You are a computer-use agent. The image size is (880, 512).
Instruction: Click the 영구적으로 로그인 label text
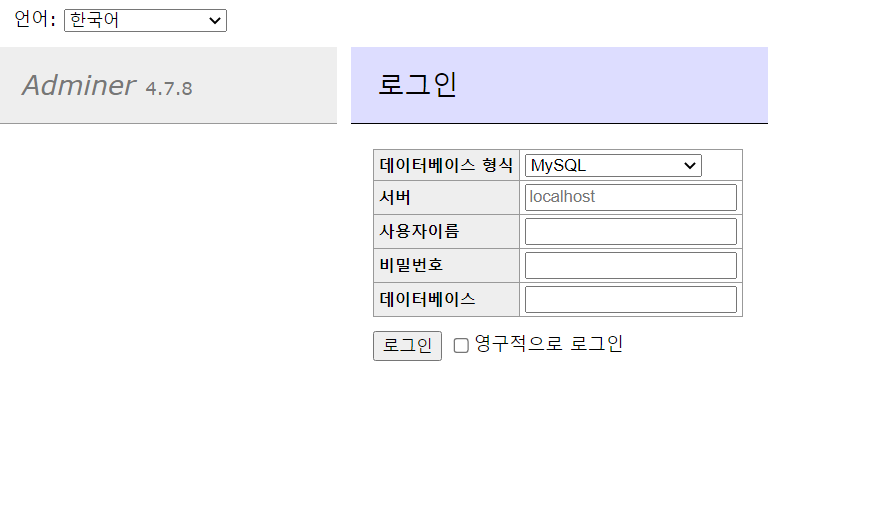pos(549,344)
